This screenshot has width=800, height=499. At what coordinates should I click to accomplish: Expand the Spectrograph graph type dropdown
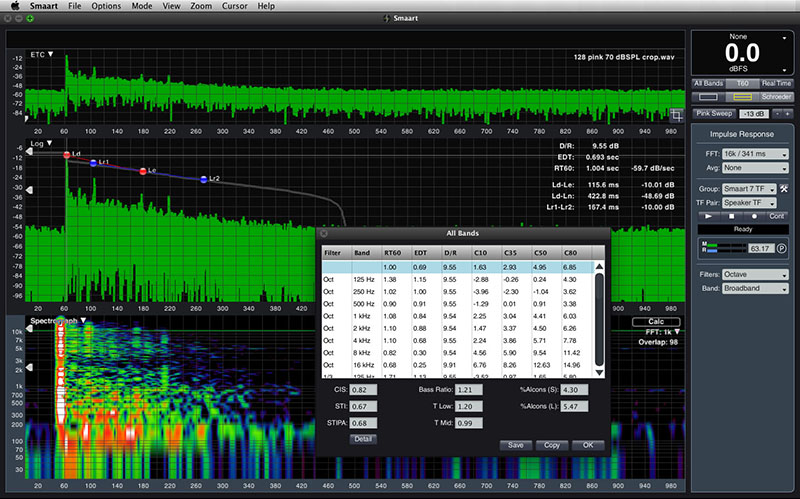tap(83, 320)
